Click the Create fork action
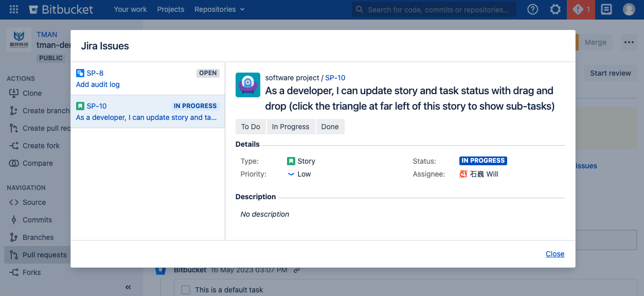The height and width of the screenshot is (296, 644). pos(34,146)
